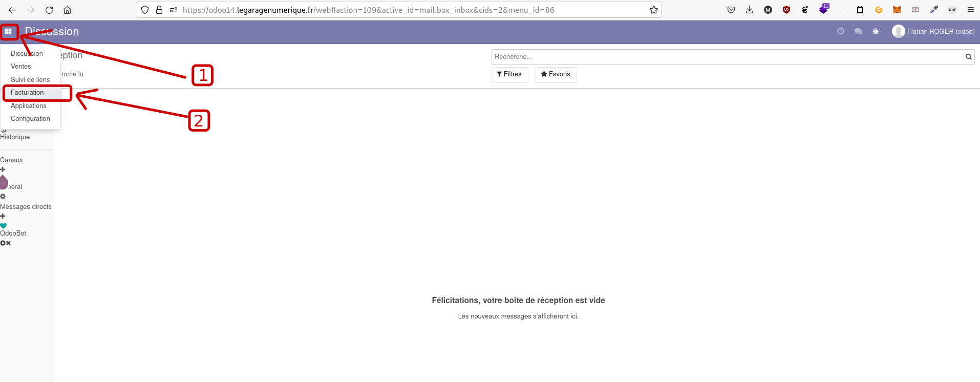Start a direct message with the plus icon
This screenshot has height=382, width=980.
[x=3, y=216]
